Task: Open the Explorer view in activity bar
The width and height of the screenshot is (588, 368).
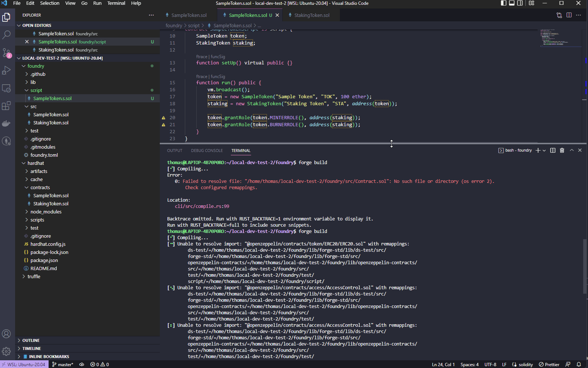Action: click(x=6, y=17)
